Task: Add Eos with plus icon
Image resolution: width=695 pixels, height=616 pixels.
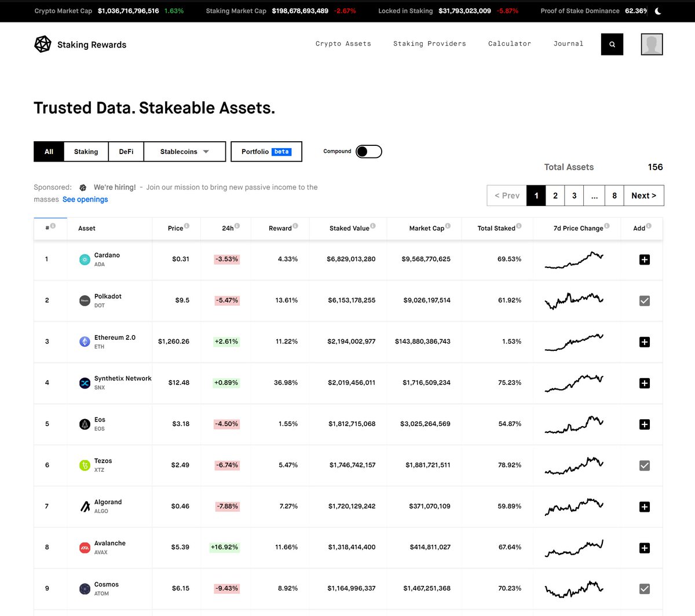Action: [644, 424]
